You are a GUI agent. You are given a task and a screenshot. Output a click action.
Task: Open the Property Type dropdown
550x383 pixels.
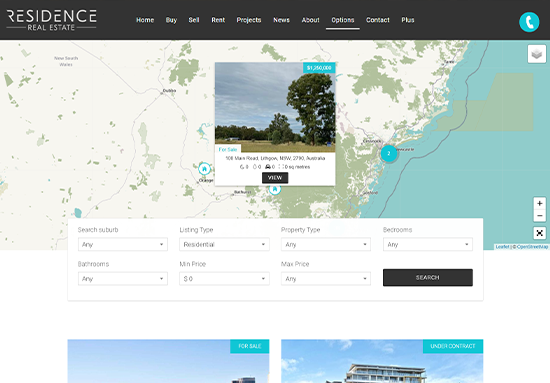click(326, 244)
